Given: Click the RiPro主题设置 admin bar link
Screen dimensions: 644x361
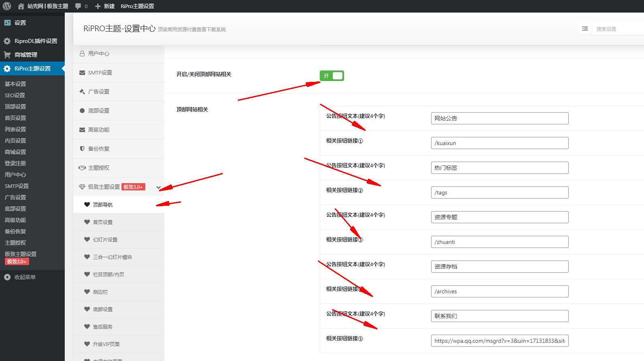Looking at the screenshot, I should (137, 6).
